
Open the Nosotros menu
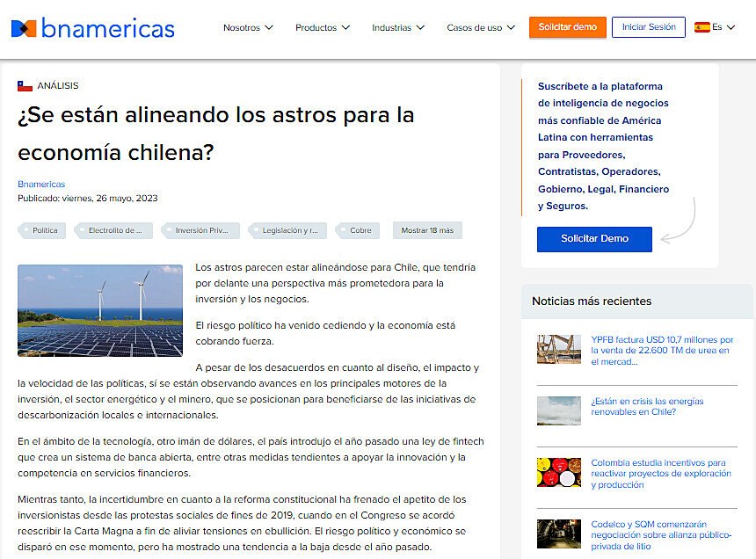(248, 27)
